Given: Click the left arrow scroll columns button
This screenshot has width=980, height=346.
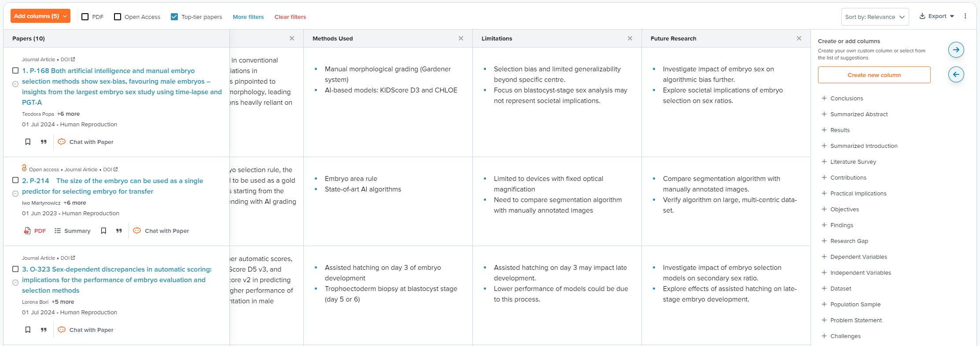Looking at the screenshot, I should (956, 74).
